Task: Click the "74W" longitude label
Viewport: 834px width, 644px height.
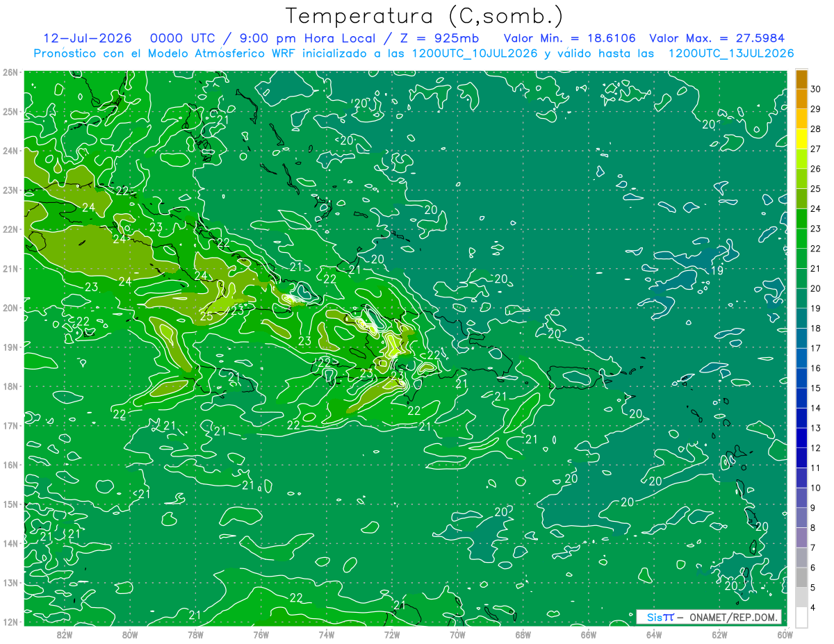Action: pos(326,634)
